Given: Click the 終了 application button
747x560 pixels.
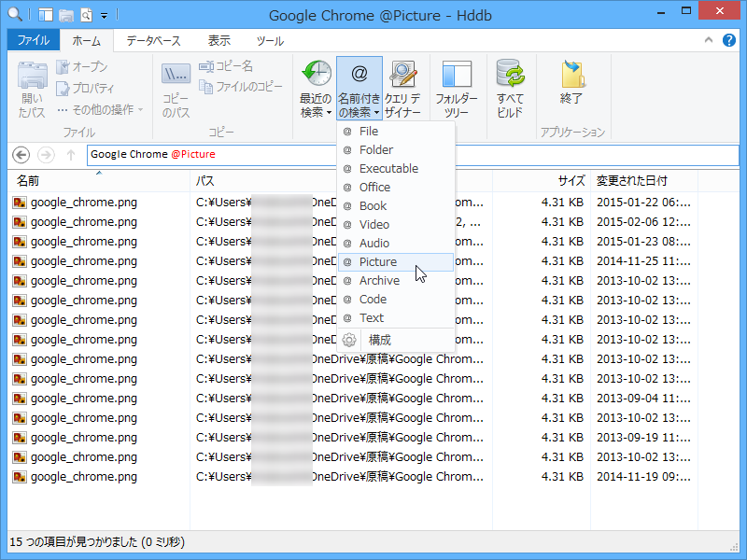Looking at the screenshot, I should click(x=571, y=82).
